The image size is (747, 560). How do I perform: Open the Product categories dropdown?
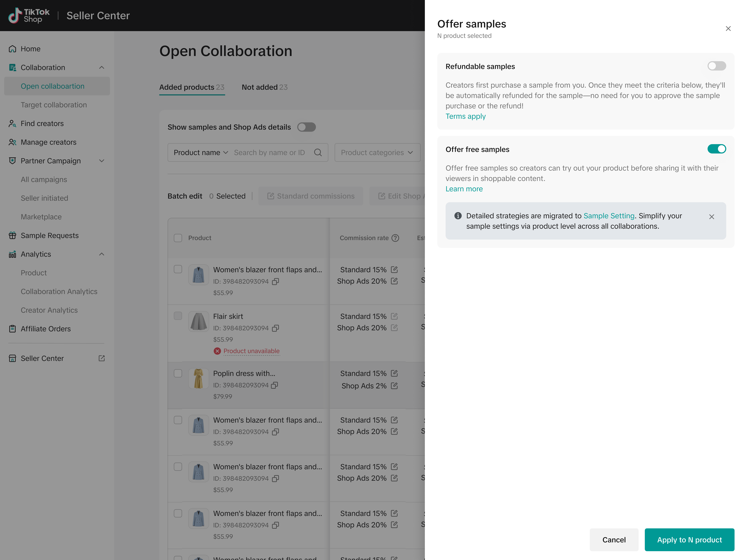click(x=377, y=153)
